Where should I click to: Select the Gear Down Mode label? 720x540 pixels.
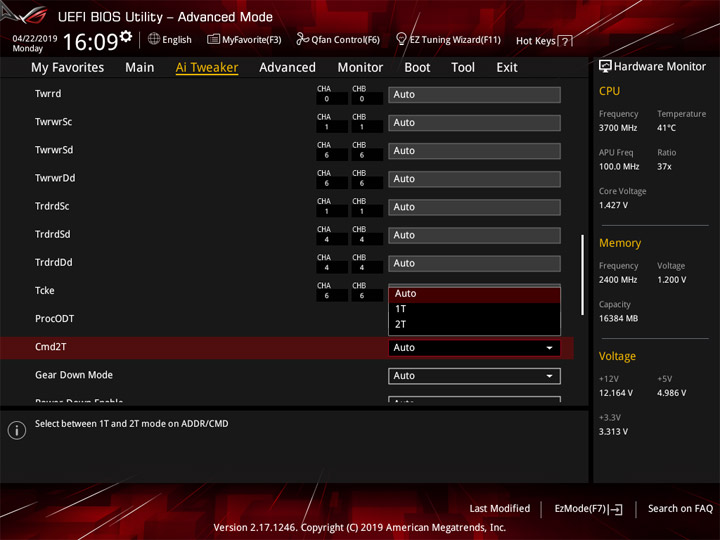coord(74,375)
